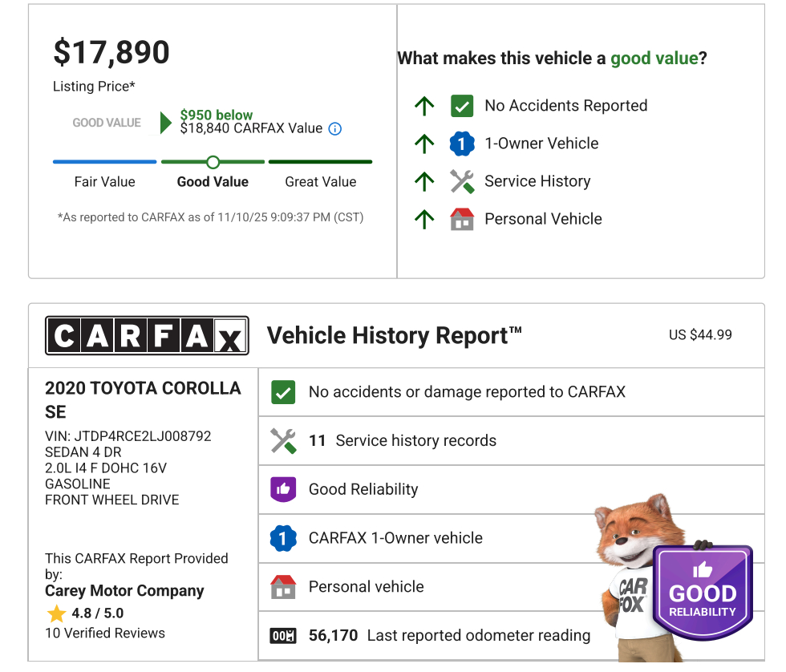The width and height of the screenshot is (786, 672).
Task: Open the 10 Verified Reviews link
Action: coord(105,634)
